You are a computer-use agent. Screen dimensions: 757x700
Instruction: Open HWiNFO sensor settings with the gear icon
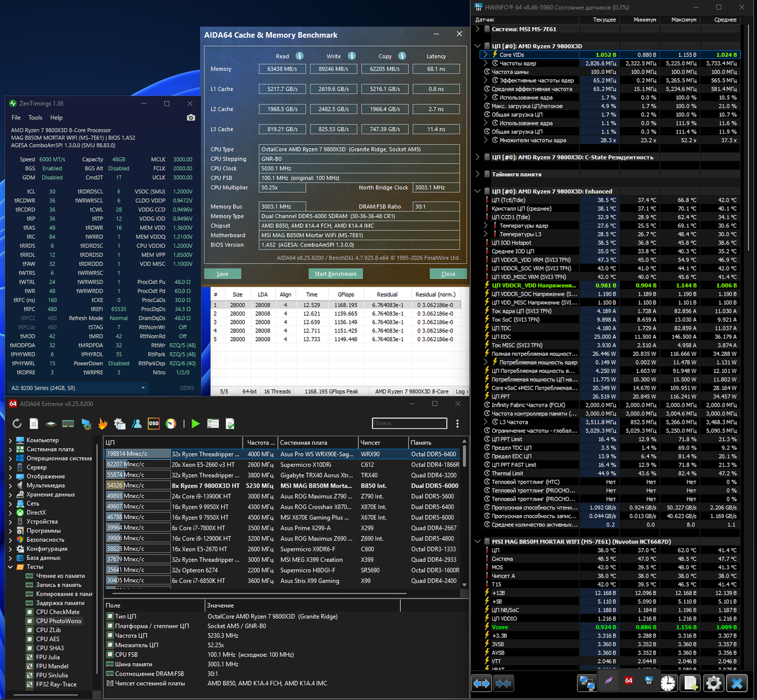click(x=714, y=683)
